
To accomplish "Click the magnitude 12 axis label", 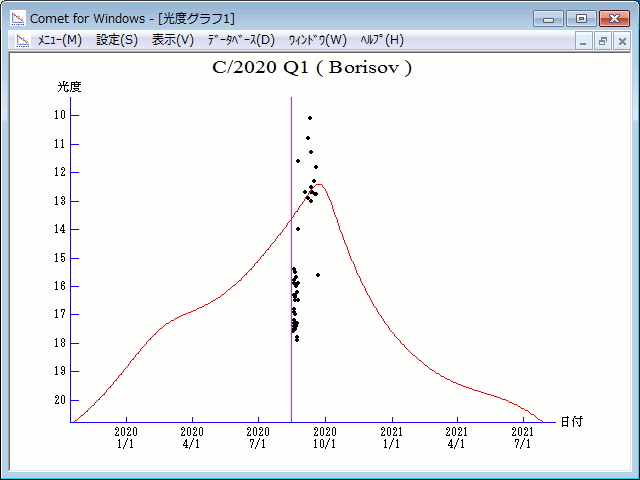I will [x=60, y=172].
